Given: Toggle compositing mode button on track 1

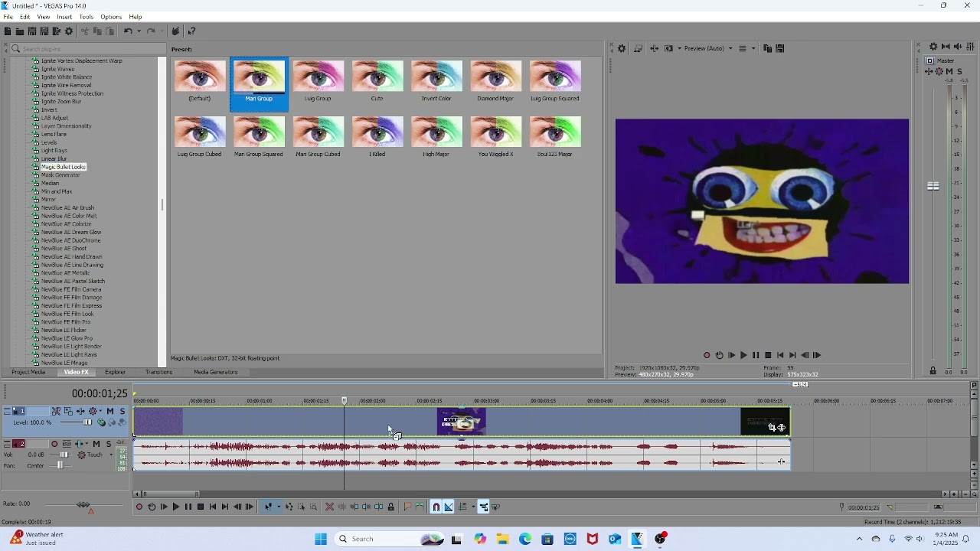Looking at the screenshot, I should 101,422.
